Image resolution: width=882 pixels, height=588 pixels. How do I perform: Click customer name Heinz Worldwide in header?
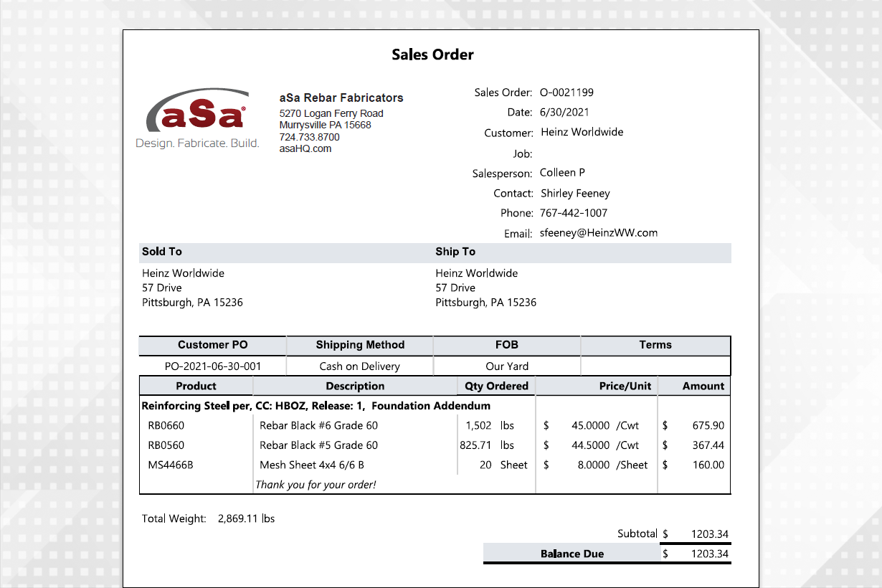coord(582,132)
